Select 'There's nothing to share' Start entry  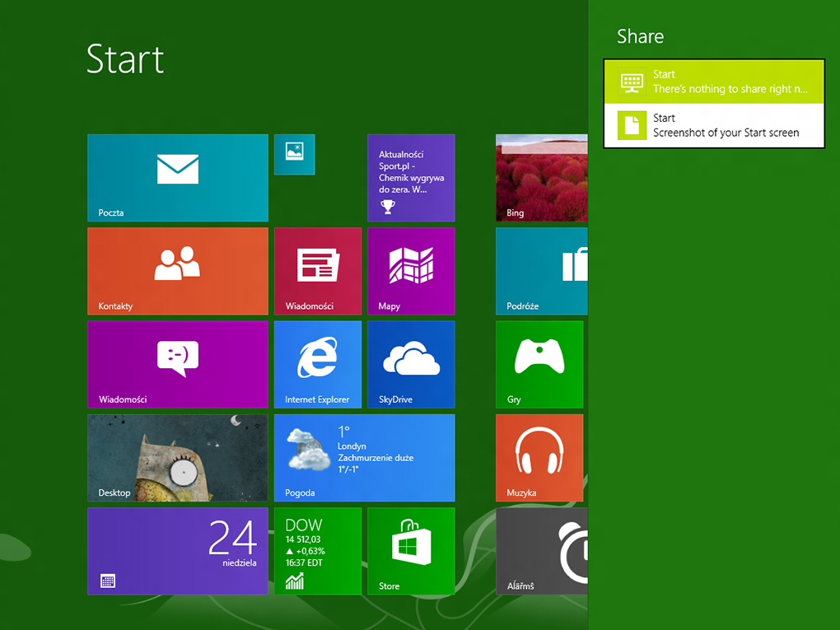(714, 82)
